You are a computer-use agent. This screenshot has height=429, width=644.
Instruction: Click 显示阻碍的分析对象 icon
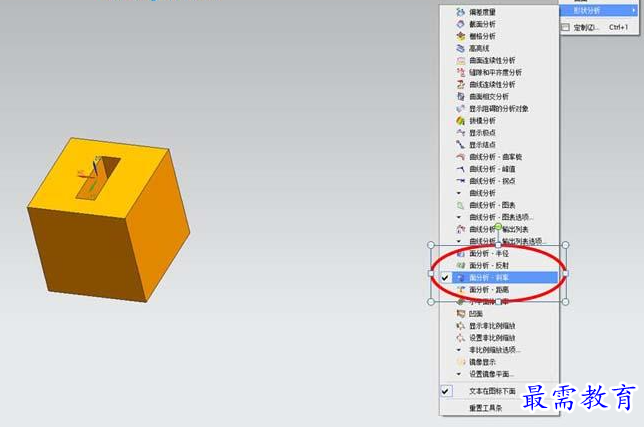coord(460,109)
